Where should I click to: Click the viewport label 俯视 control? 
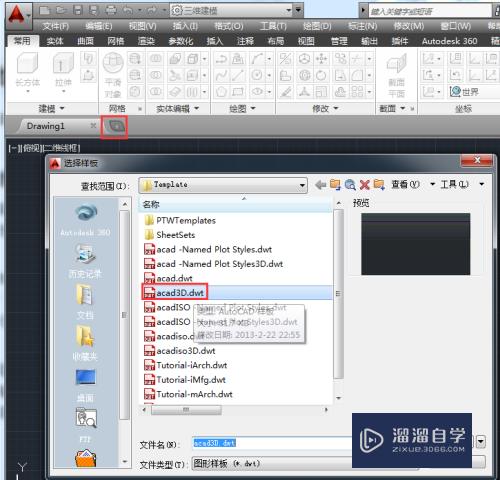pyautogui.click(x=32, y=148)
